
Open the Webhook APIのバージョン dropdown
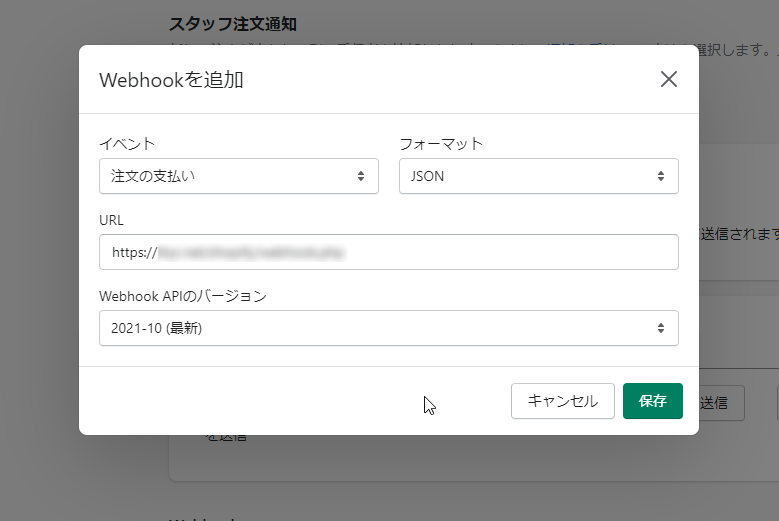pos(389,328)
